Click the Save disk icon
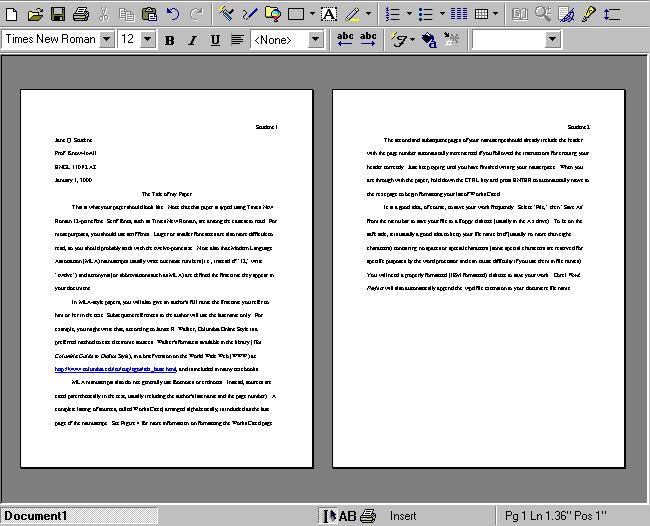Image resolution: width=650 pixels, height=526 pixels. click(x=58, y=14)
